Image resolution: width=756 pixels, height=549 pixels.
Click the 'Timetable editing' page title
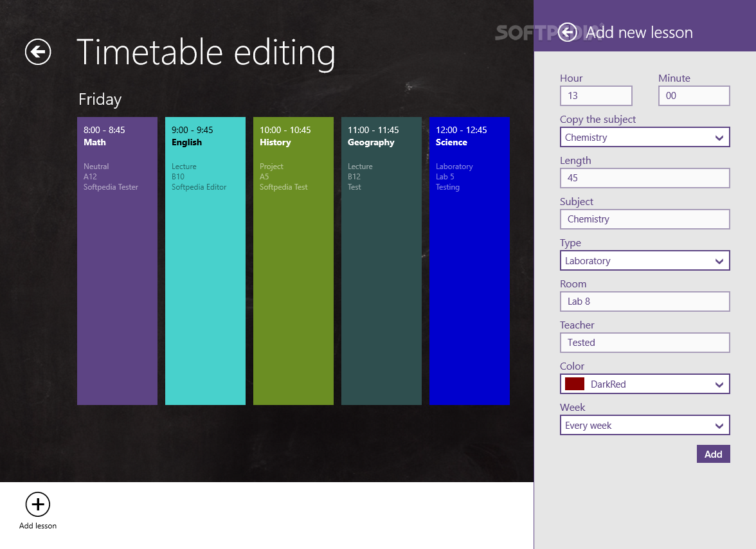[x=206, y=53]
